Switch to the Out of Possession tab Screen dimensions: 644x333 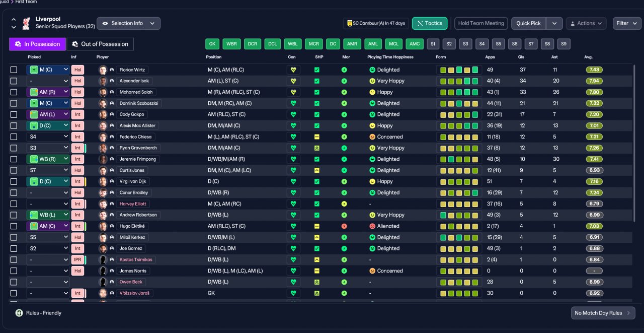(100, 44)
